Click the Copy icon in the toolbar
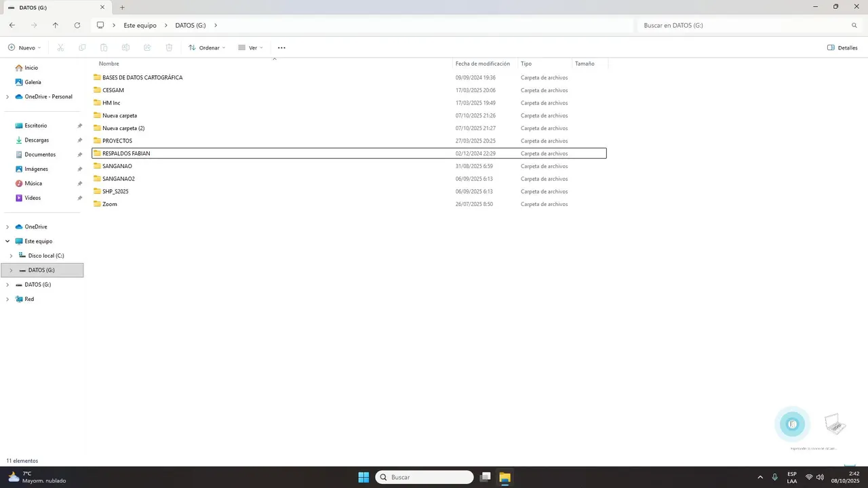The height and width of the screenshot is (488, 868). [x=82, y=47]
